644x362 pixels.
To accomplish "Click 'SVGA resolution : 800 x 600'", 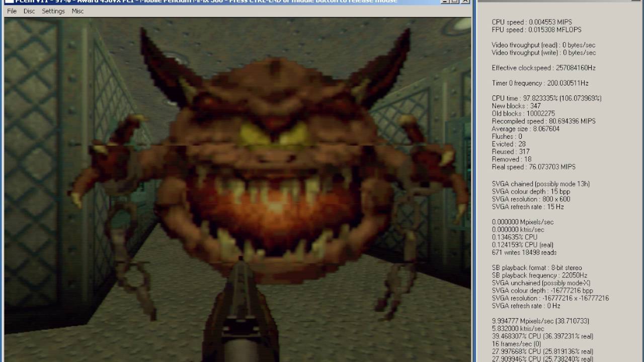I will point(531,199).
